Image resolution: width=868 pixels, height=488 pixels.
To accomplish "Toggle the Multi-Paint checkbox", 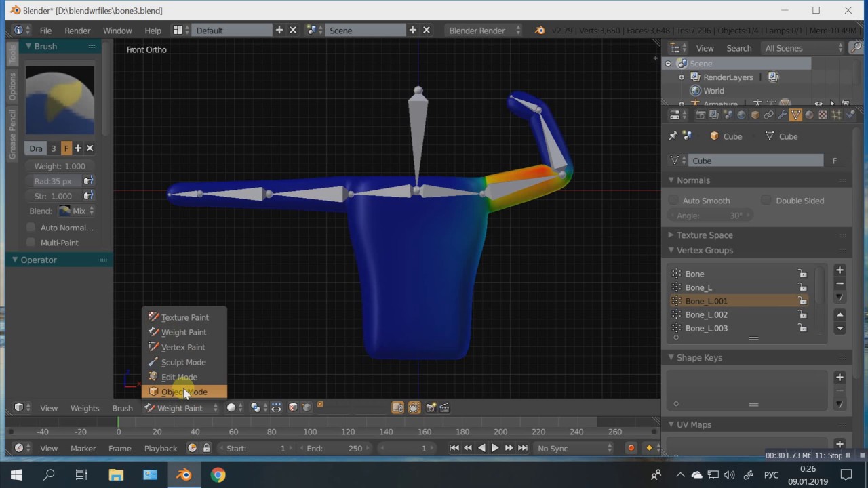I will click(x=31, y=243).
